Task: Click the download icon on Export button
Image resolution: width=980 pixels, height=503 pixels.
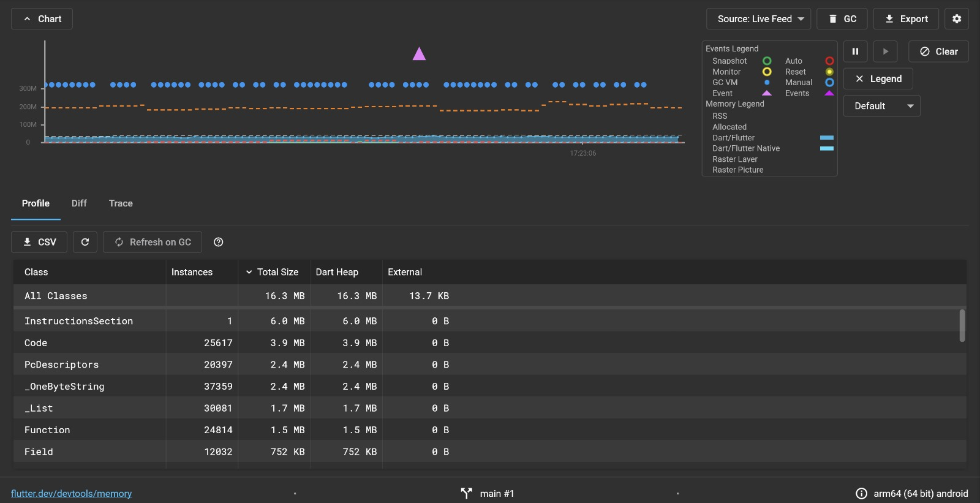Action: [x=889, y=19]
